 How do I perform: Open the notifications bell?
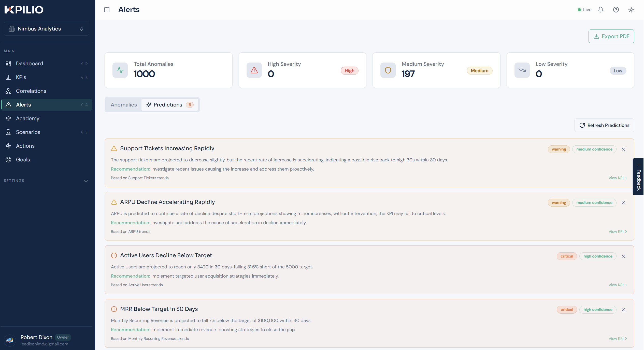[x=601, y=10]
